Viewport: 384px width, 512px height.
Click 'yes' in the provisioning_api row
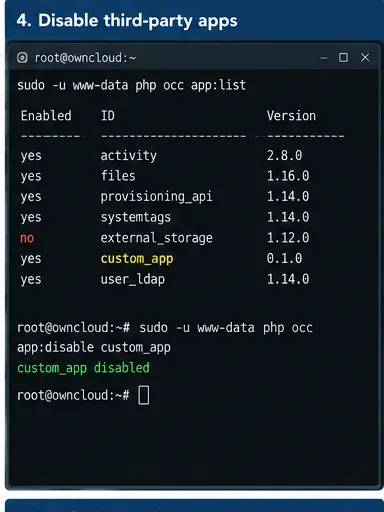tap(31, 197)
